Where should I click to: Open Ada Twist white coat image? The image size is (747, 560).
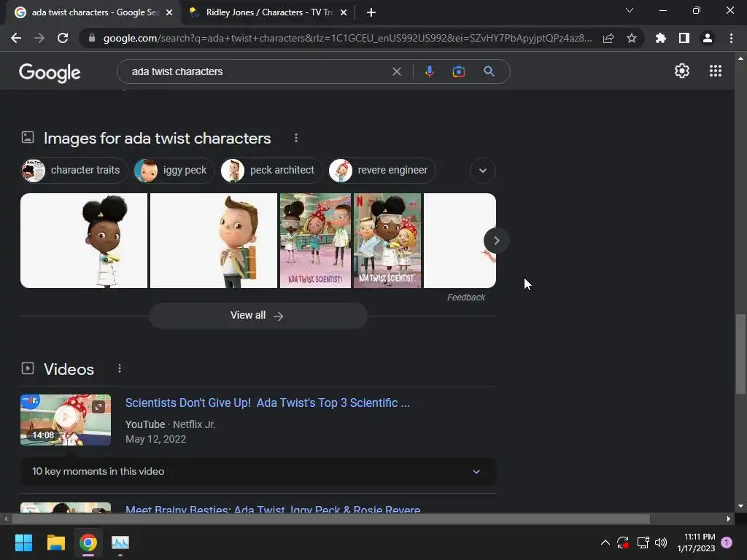click(84, 241)
